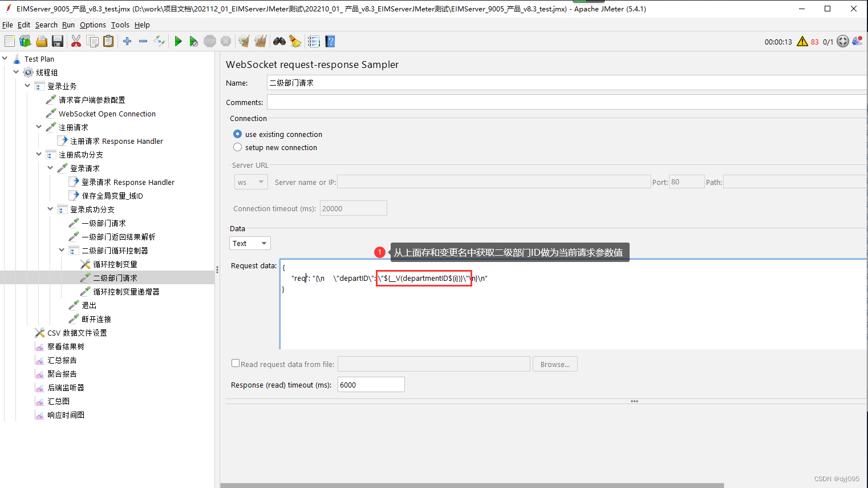868x488 pixels.
Task: Select 请求客户端参数配置 in tree
Action: pyautogui.click(x=92, y=100)
